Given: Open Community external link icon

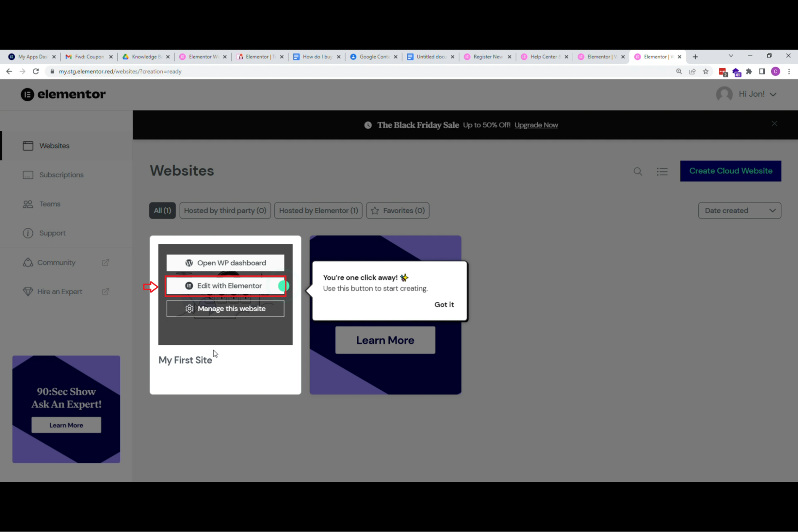Looking at the screenshot, I should [x=105, y=263].
